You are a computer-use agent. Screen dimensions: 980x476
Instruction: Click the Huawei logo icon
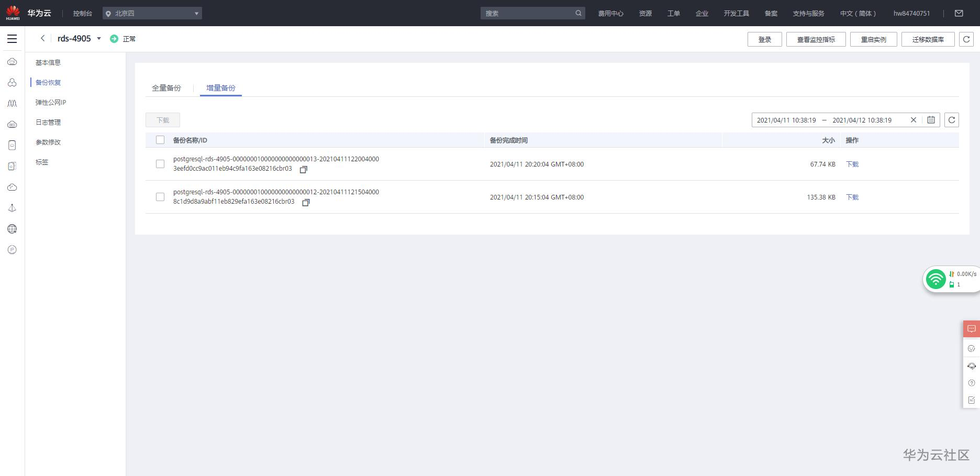[x=13, y=13]
